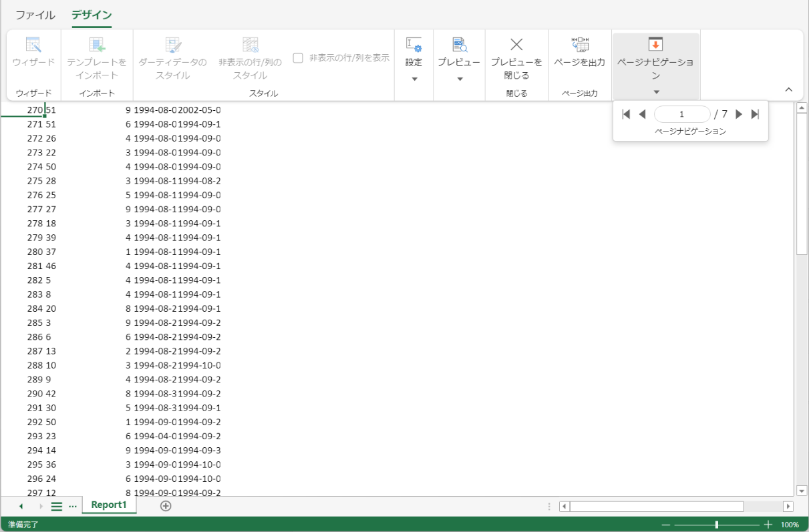Viewport: 809px width, 532px height.
Task: Click the ページナビゲーション ribbon icon
Action: pos(655,45)
